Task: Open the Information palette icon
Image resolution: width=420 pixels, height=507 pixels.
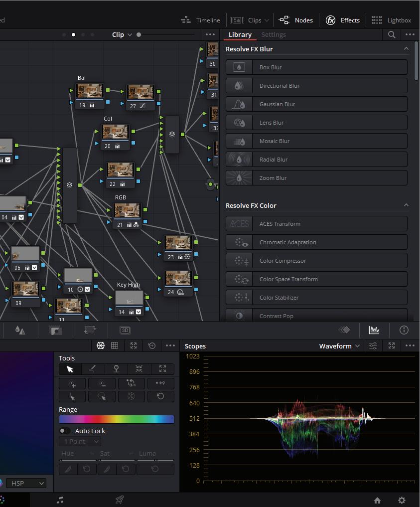Action: click(404, 330)
